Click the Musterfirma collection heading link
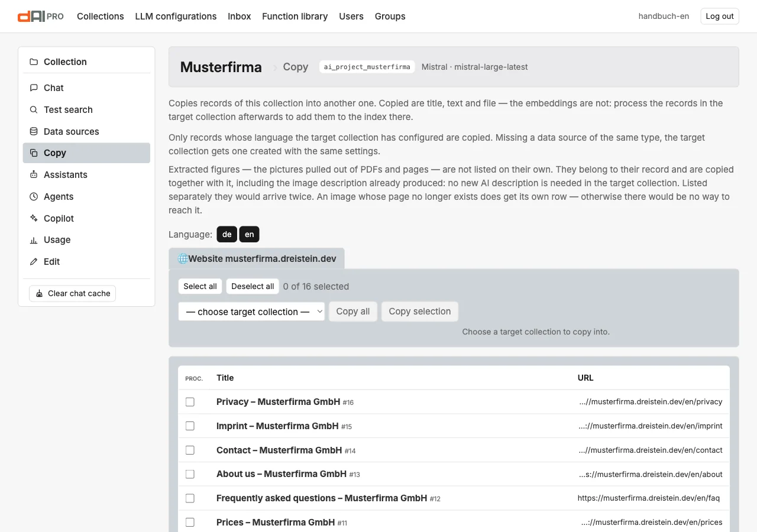 pos(221,67)
